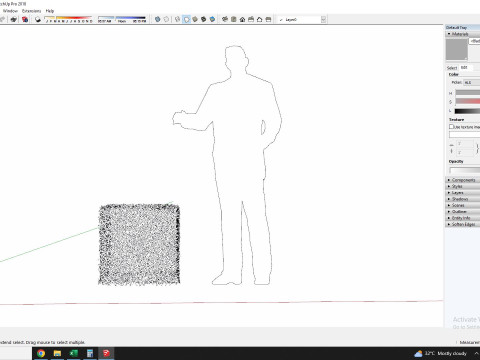480x360 pixels.
Task: Select the Back Edges style icon
Action: coord(166,19)
